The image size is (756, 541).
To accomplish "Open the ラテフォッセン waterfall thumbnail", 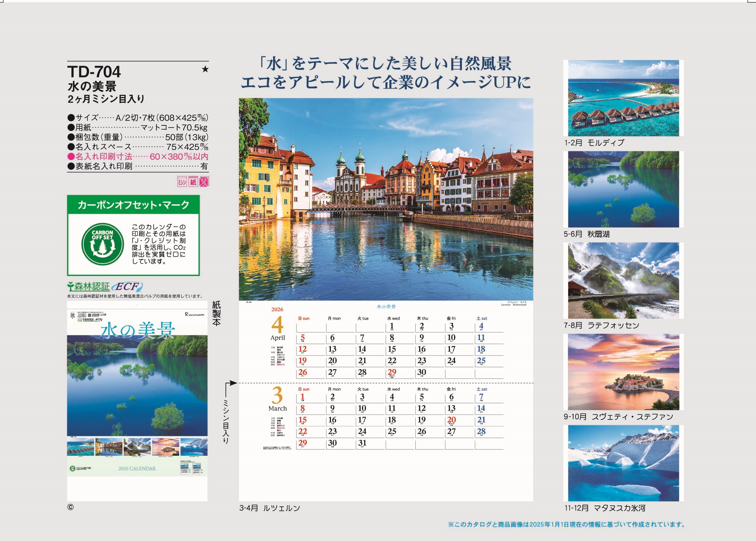I will (623, 280).
